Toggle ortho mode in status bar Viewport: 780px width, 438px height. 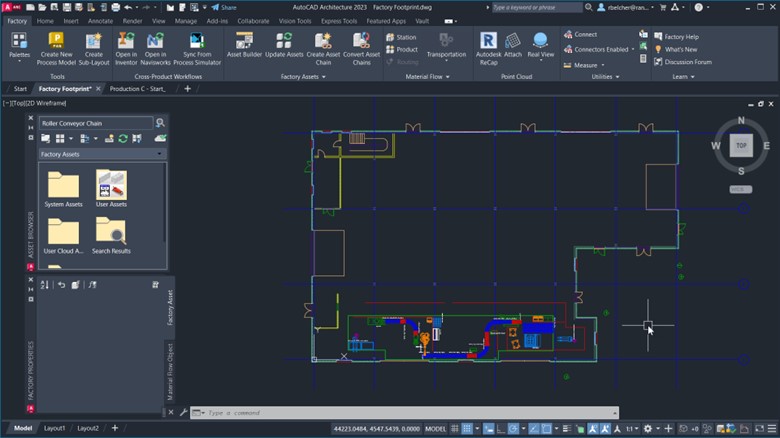501,429
